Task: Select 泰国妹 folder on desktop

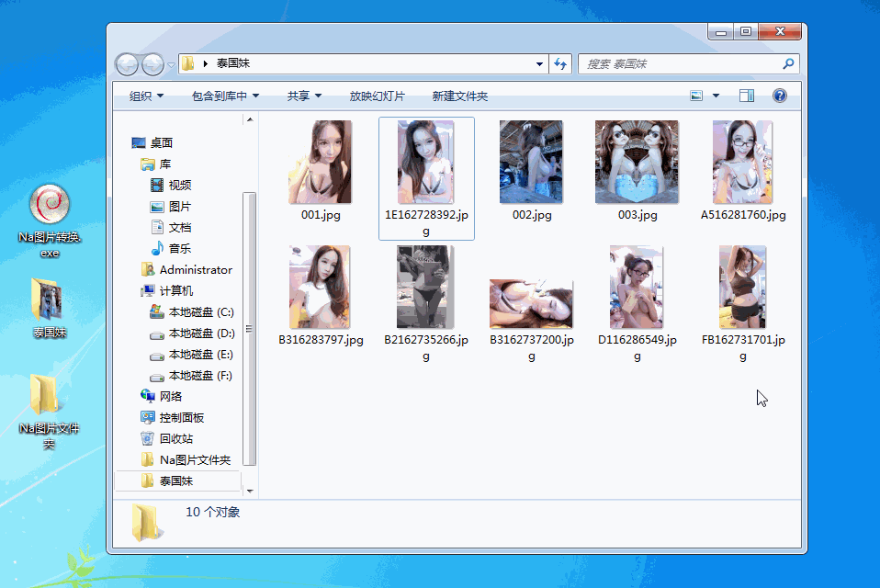Action: [50, 309]
